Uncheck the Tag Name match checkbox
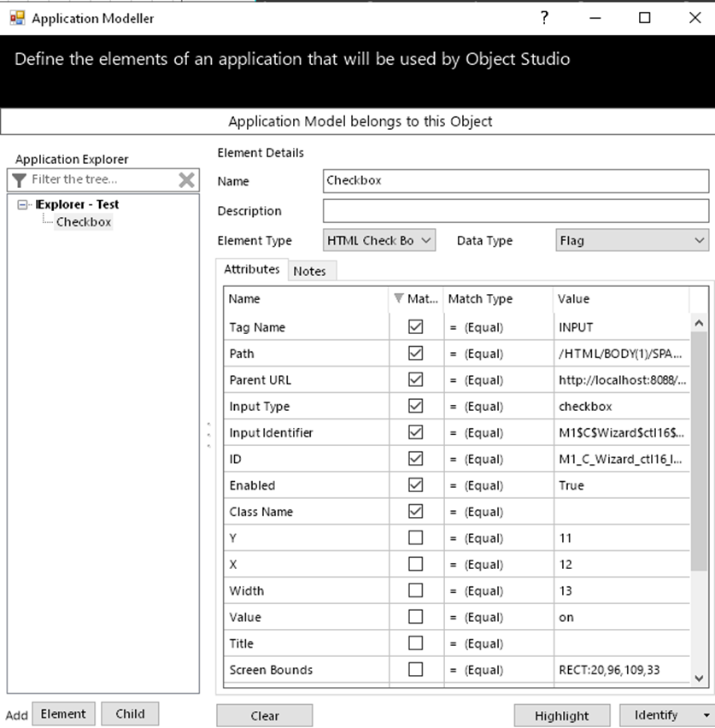The width and height of the screenshot is (715, 728). [415, 327]
